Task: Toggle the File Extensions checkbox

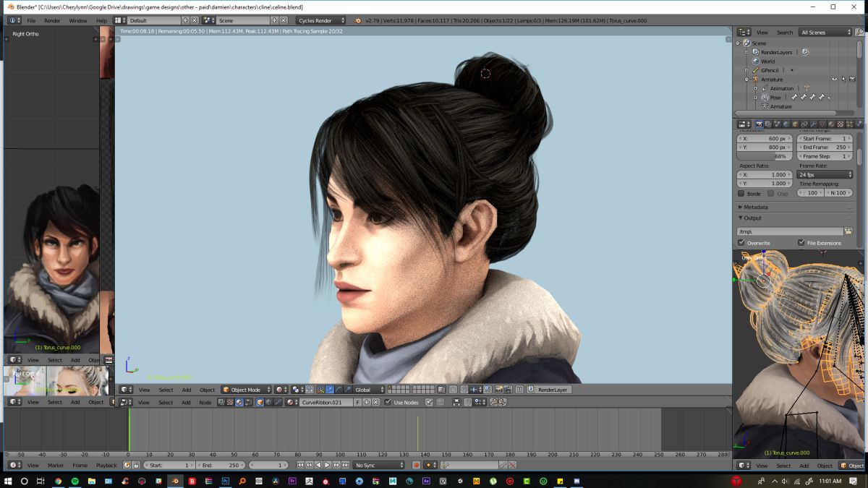Action: (801, 243)
